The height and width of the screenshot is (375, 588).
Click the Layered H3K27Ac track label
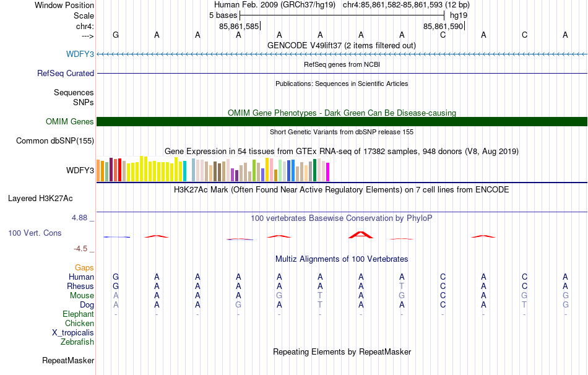(x=40, y=198)
